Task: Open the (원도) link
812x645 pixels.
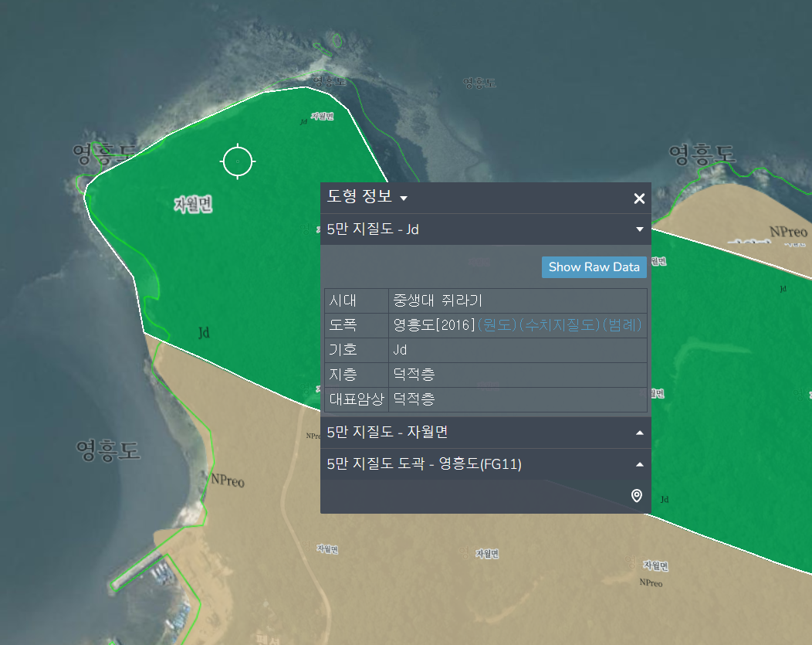Action: coord(497,325)
